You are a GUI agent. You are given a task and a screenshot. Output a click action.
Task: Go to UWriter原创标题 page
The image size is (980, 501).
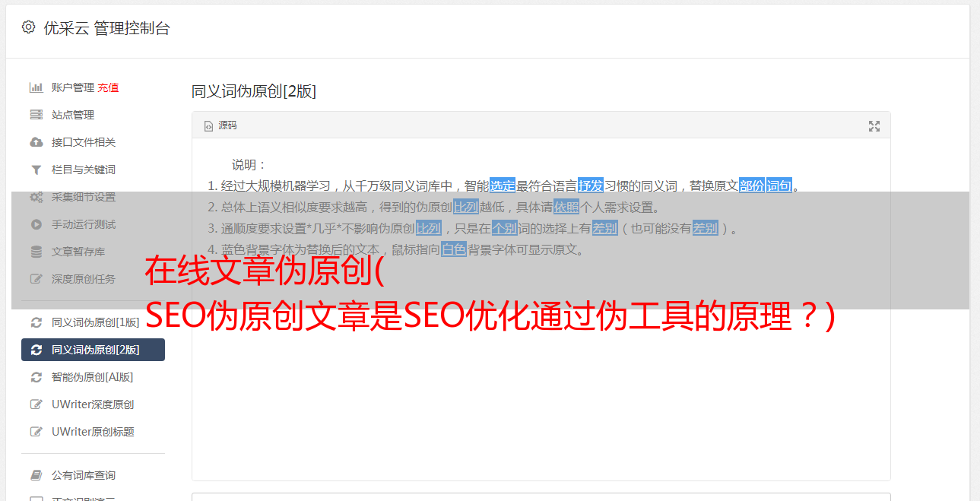click(93, 432)
